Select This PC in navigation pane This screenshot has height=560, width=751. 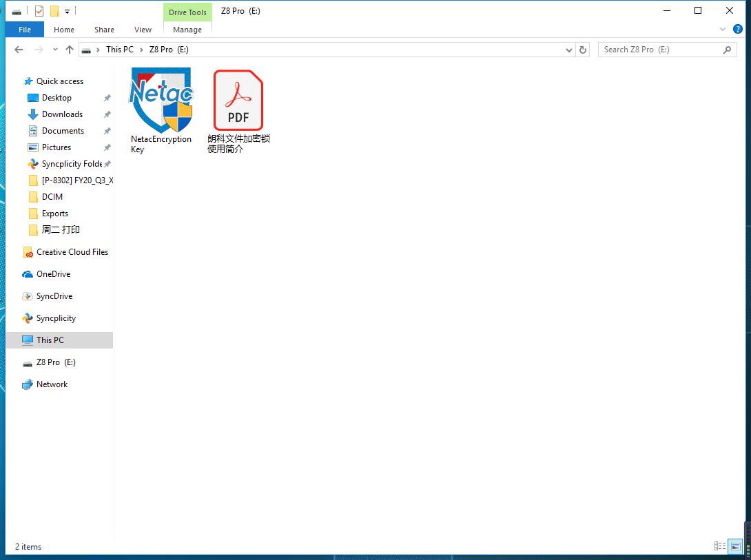tap(59, 340)
